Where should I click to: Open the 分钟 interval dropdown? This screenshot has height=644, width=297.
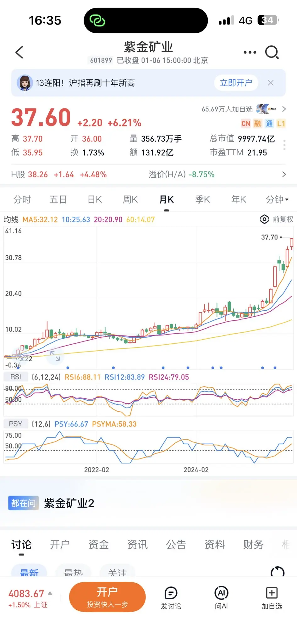click(x=277, y=199)
